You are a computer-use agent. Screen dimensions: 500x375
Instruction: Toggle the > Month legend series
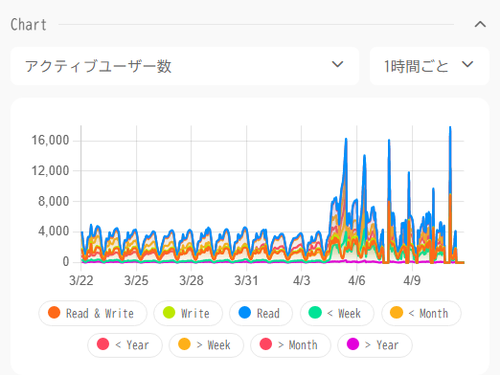(291, 345)
